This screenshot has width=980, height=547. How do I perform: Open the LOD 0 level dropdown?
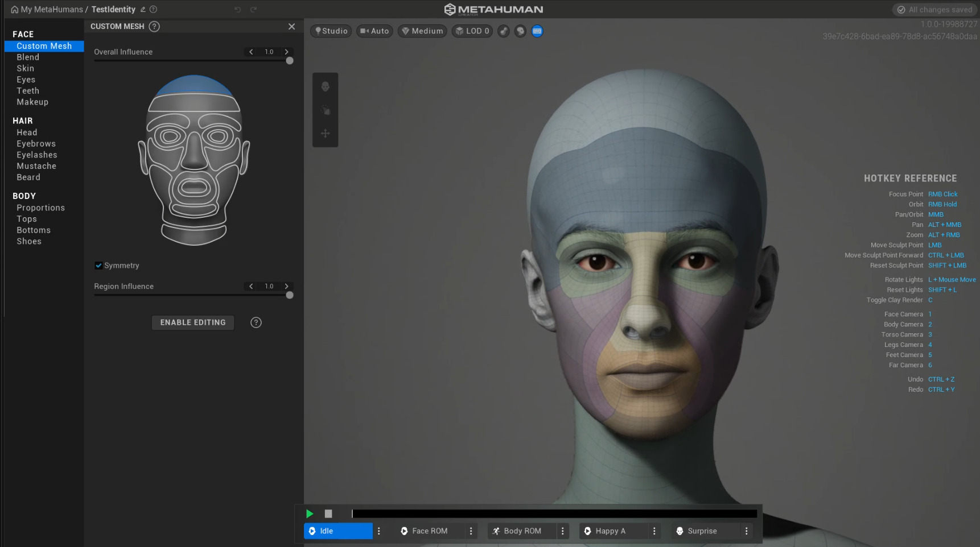(x=472, y=31)
